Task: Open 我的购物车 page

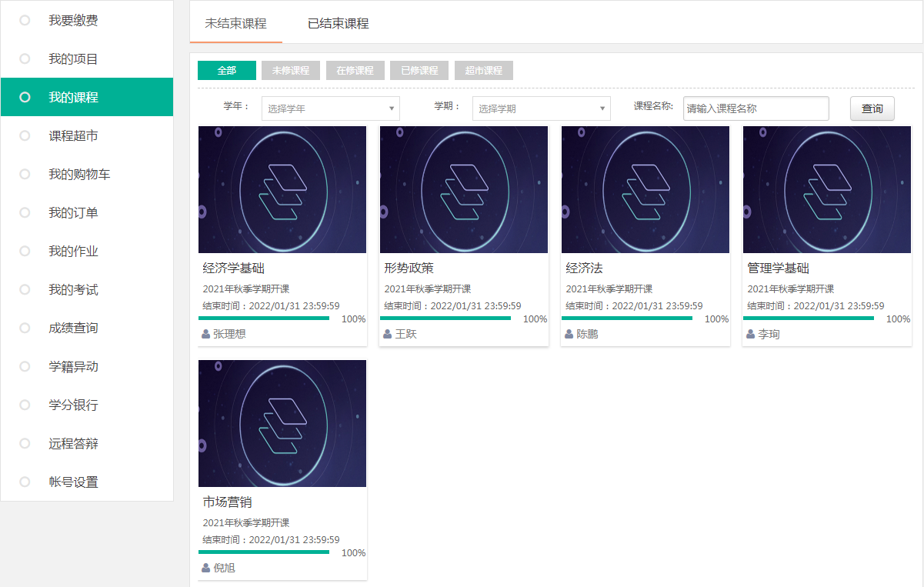Action: (87, 174)
